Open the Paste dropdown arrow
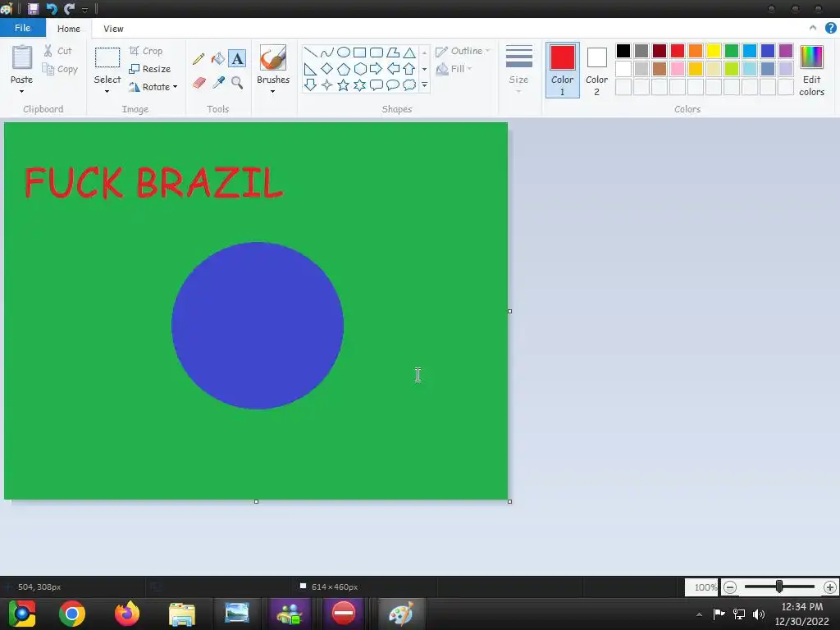840x630 pixels. (x=21, y=92)
